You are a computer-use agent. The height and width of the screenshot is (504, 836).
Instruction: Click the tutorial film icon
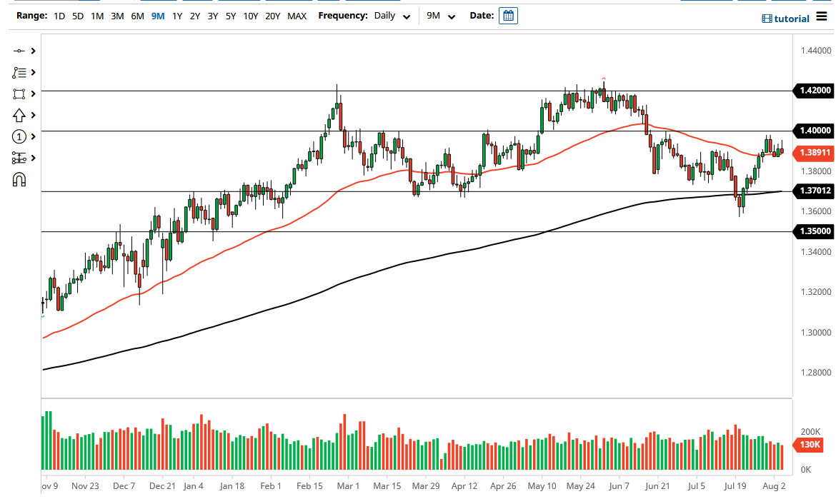767,19
